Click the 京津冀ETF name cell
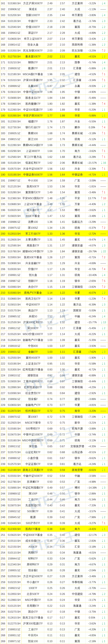108x644 pixels. (x=33, y=482)
